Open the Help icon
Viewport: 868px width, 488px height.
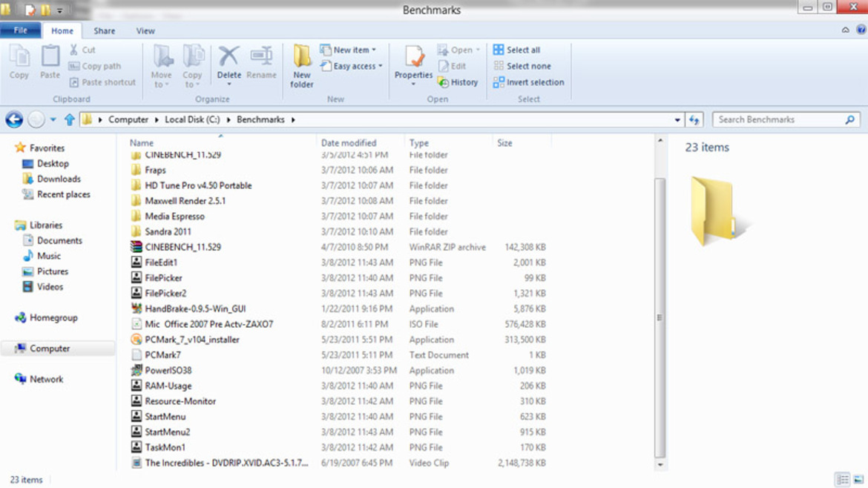pyautogui.click(x=861, y=30)
